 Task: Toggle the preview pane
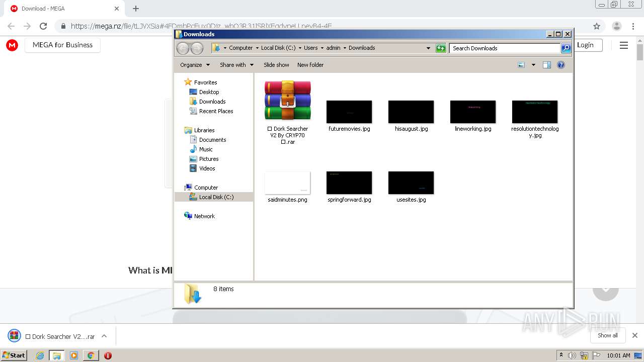(547, 65)
